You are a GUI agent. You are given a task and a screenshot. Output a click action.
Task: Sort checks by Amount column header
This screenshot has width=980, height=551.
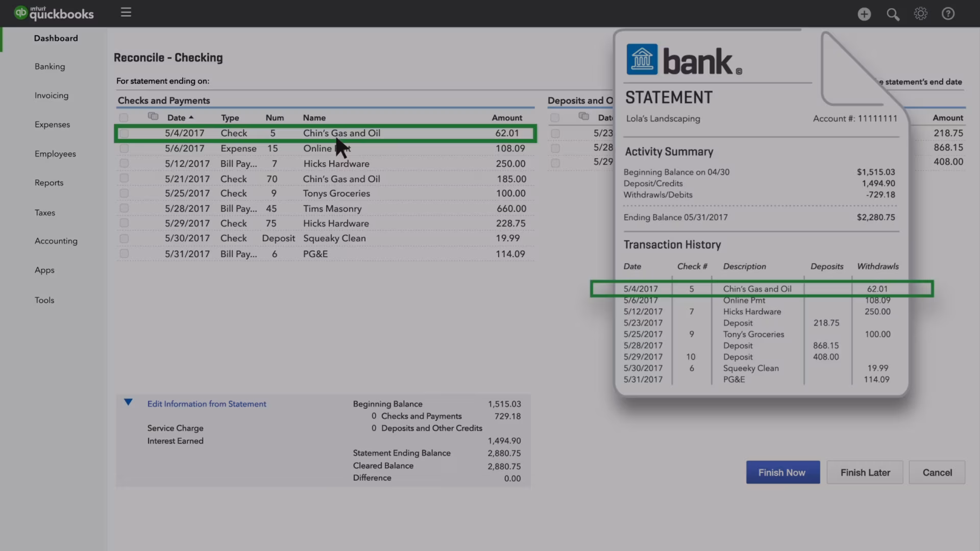tap(507, 118)
